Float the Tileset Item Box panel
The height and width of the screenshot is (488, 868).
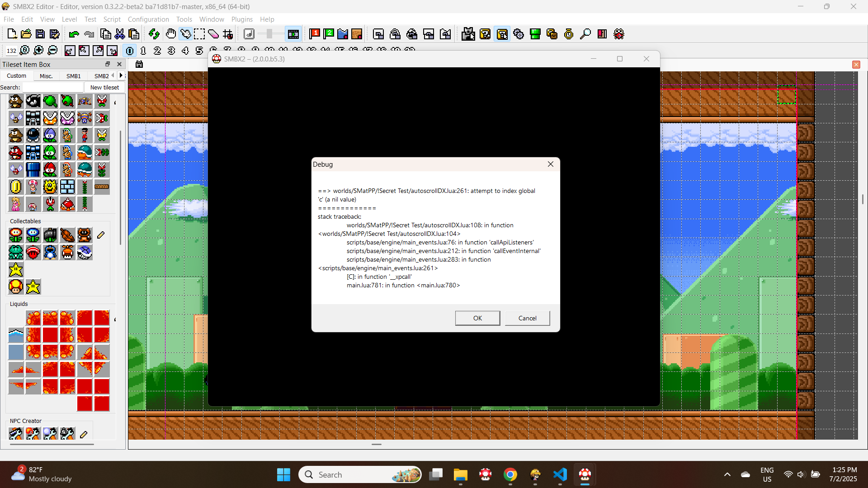pyautogui.click(x=108, y=64)
